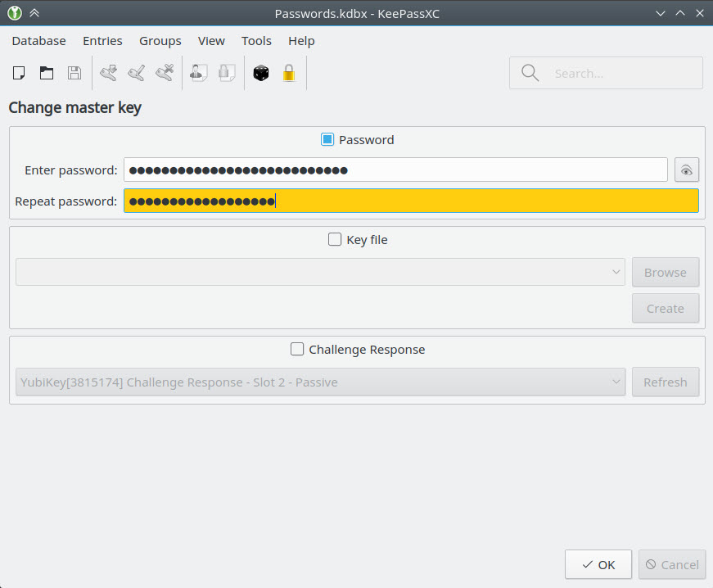This screenshot has width=713, height=588.
Task: Click the Copy password toolbar icon
Action: coord(227,73)
